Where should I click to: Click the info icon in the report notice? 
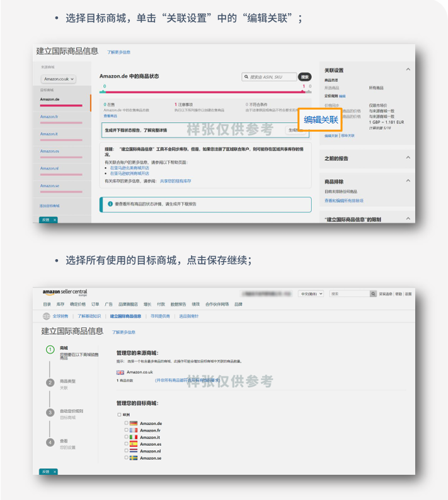[x=110, y=204]
